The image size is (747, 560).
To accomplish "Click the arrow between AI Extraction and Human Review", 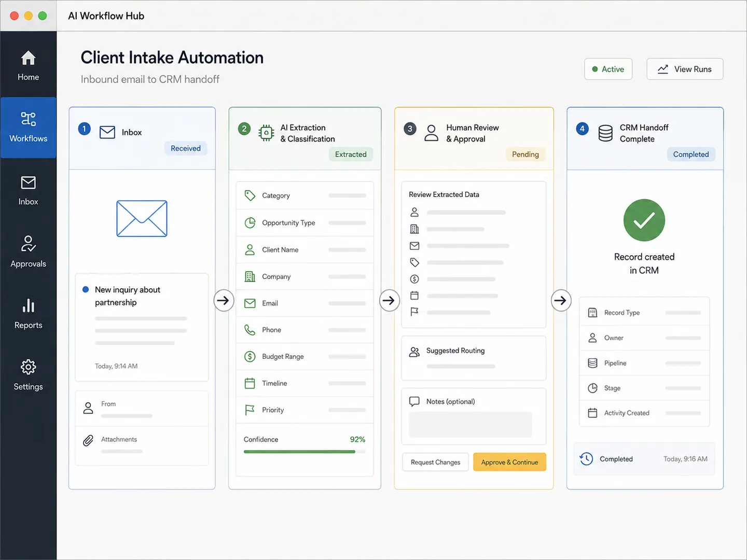I will click(x=389, y=300).
